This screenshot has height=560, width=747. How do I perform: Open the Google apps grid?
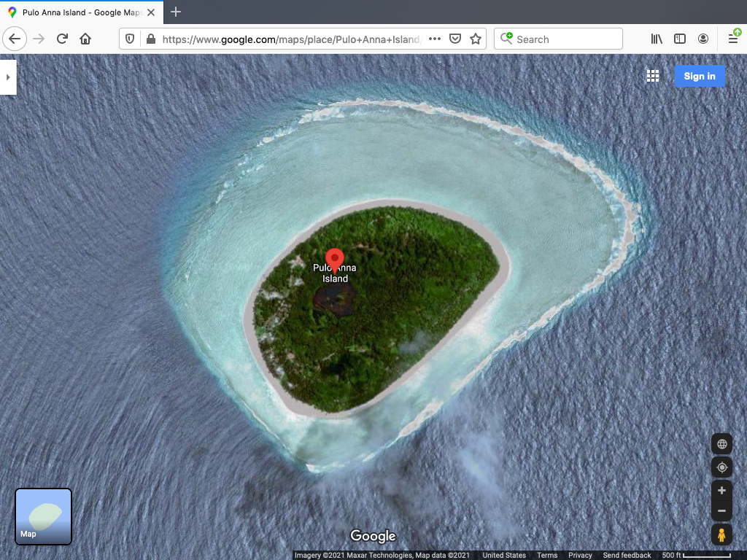(x=653, y=77)
